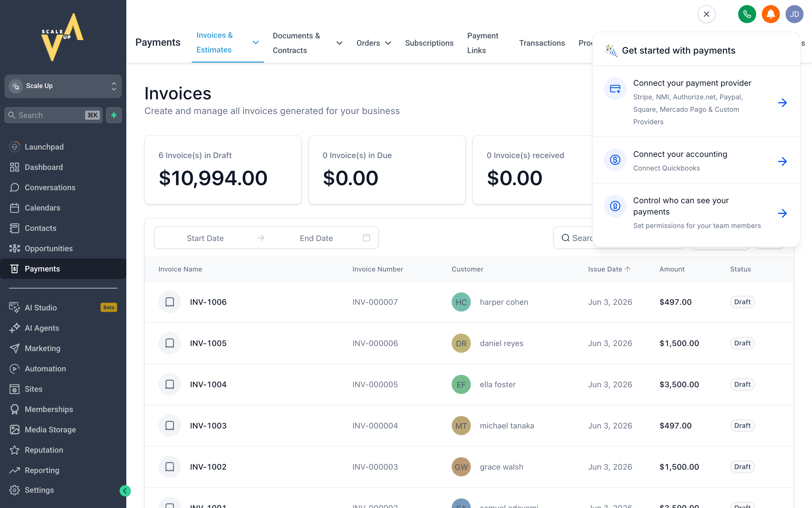Open Media Storage in sidebar
The image size is (812, 508).
[63, 429]
